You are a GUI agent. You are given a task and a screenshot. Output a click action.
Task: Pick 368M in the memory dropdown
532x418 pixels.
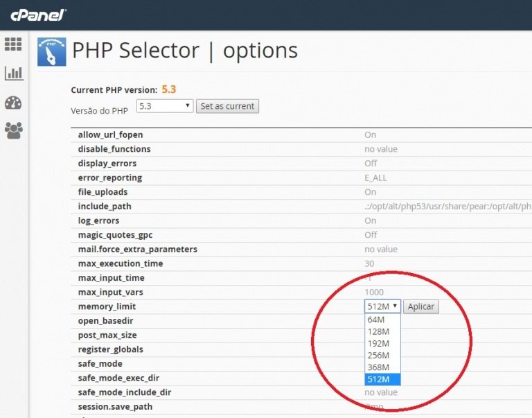378,367
